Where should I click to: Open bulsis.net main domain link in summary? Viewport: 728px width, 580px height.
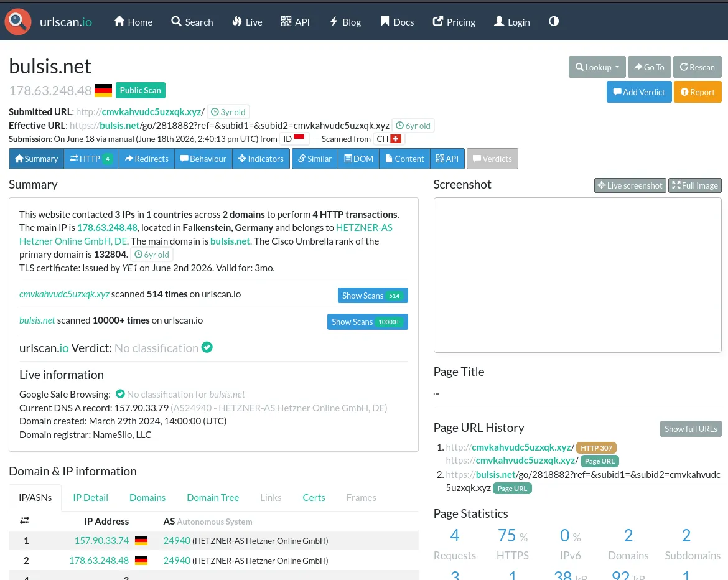pyautogui.click(x=230, y=241)
